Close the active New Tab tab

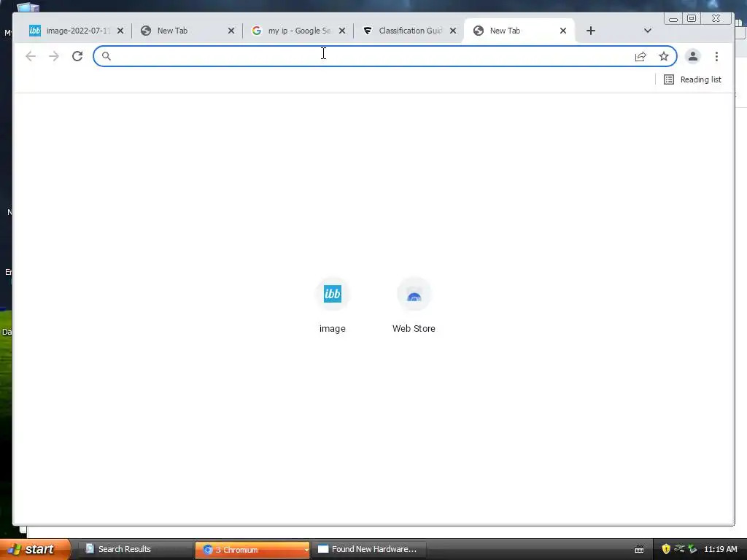[x=563, y=31]
